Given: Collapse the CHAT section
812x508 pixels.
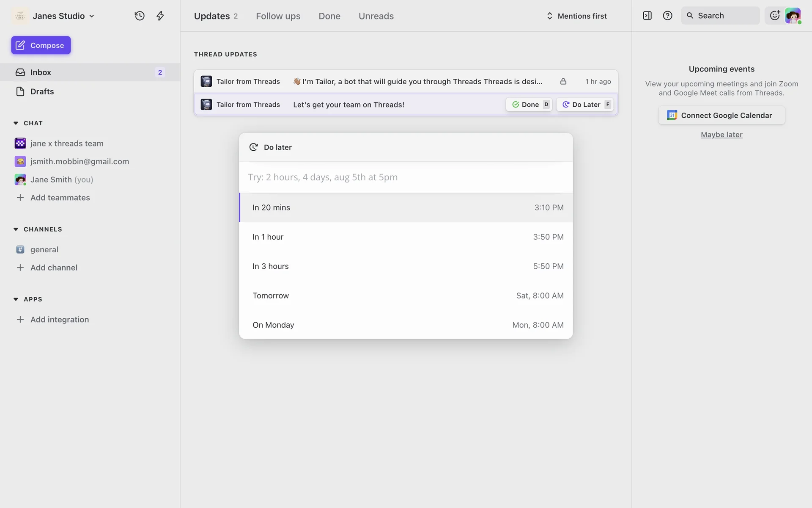Looking at the screenshot, I should click(x=16, y=123).
